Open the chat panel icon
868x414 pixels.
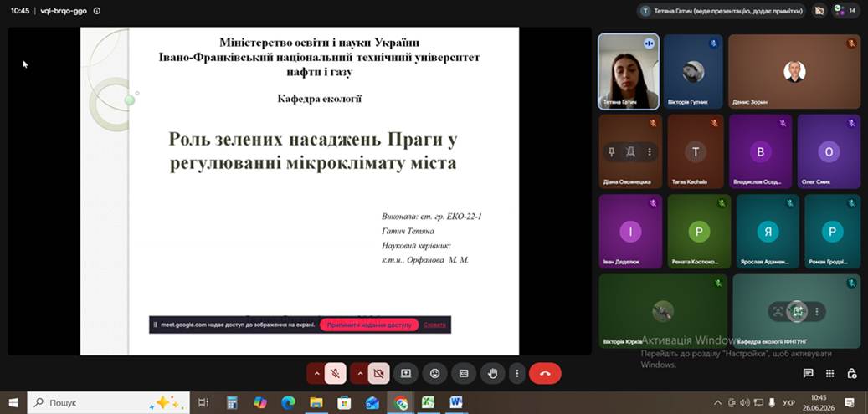point(809,374)
